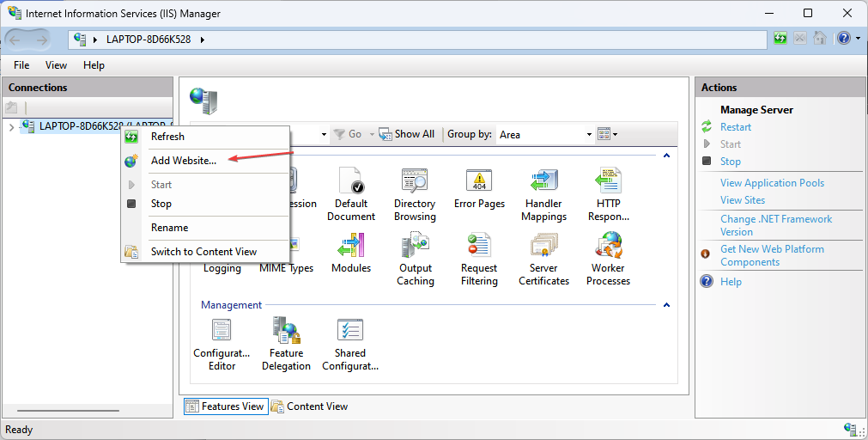Screen dimensions: 868x440
Task: Click the stop icon in address bar
Action: pyautogui.click(x=800, y=38)
